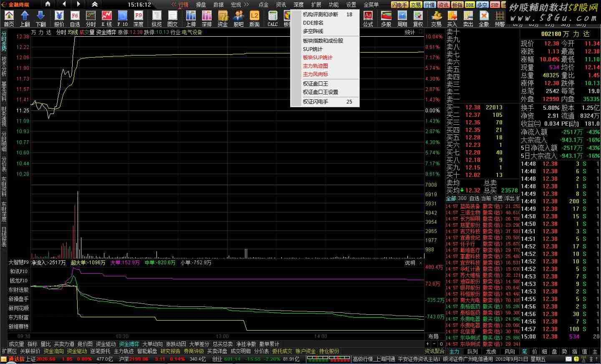Click the 上翻 page-up arrow icon
601x364 pixels.
[x=25, y=19]
